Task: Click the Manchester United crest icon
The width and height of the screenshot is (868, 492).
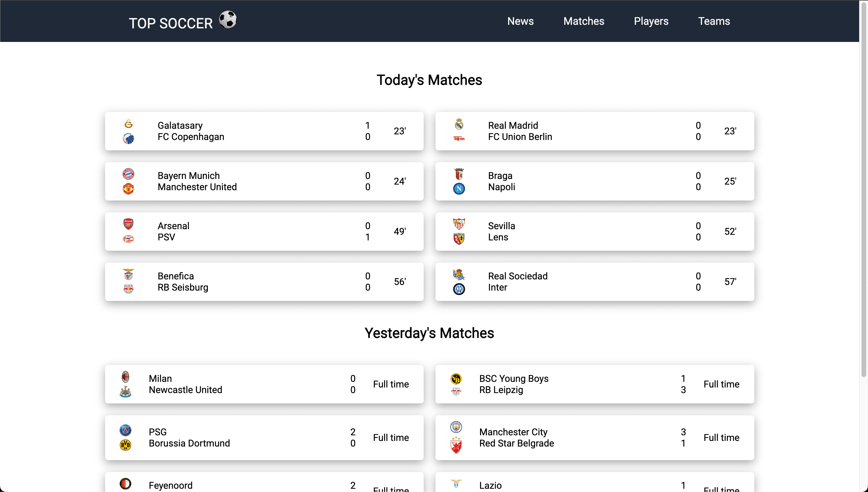Action: (128, 188)
